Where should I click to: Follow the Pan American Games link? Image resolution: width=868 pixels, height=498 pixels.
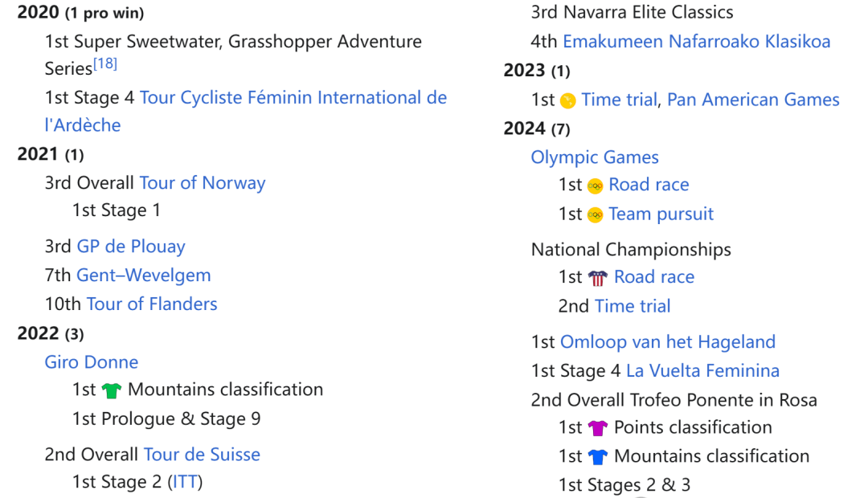[753, 100]
